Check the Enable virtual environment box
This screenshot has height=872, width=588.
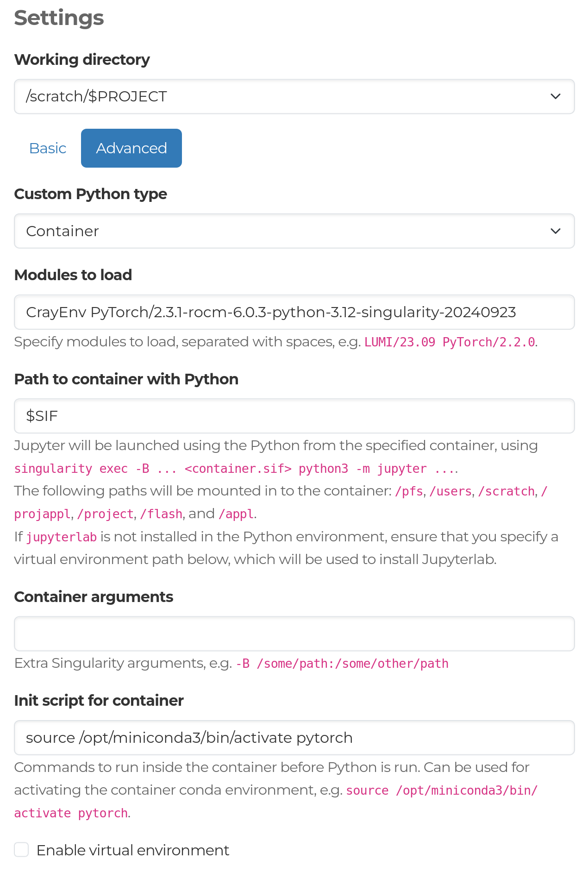[21, 849]
